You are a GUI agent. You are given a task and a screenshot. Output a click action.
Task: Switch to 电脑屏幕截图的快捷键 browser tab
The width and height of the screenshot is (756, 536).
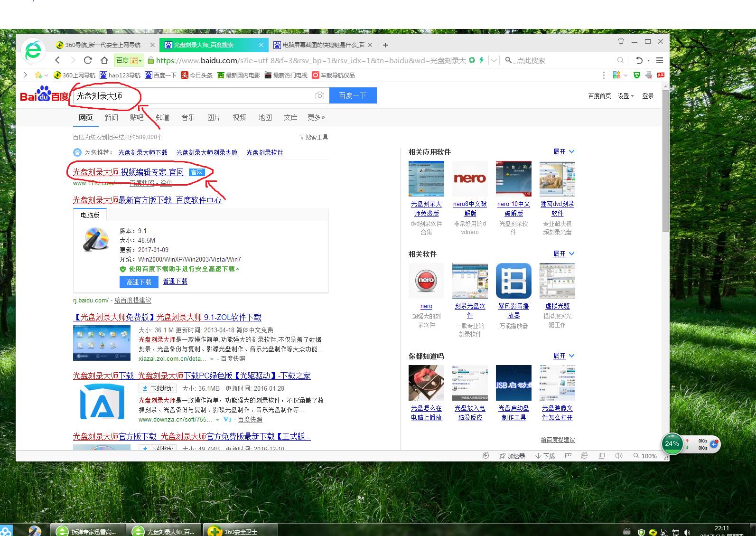pyautogui.click(x=323, y=45)
